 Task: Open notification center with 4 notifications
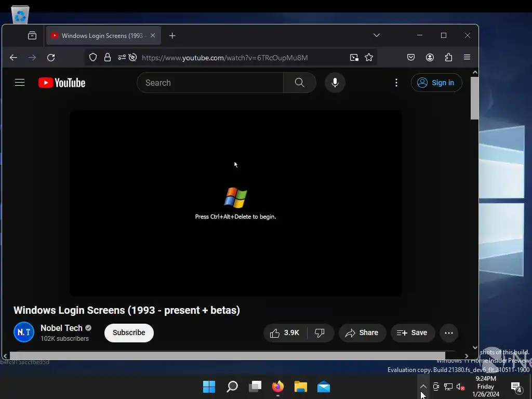click(516, 387)
